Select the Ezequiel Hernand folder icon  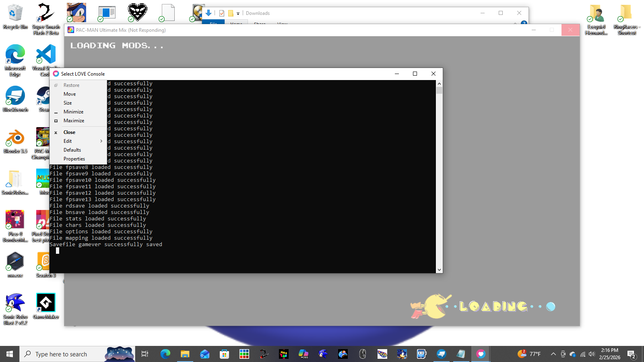point(596,19)
